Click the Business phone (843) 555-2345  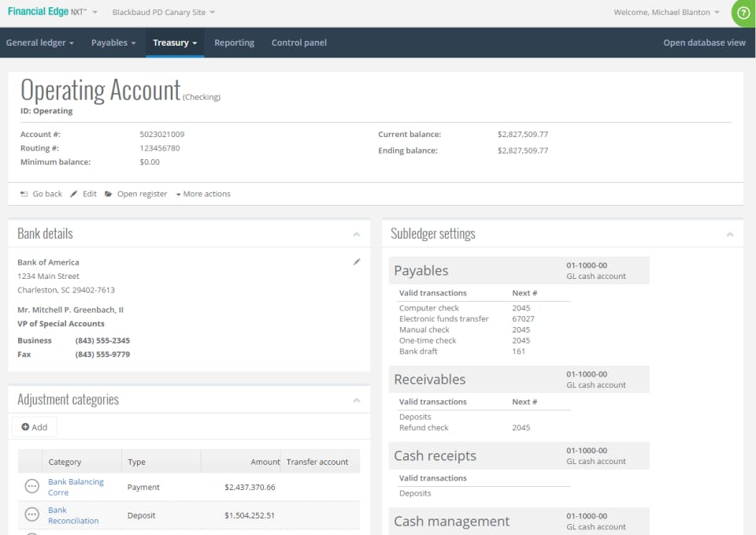point(102,340)
